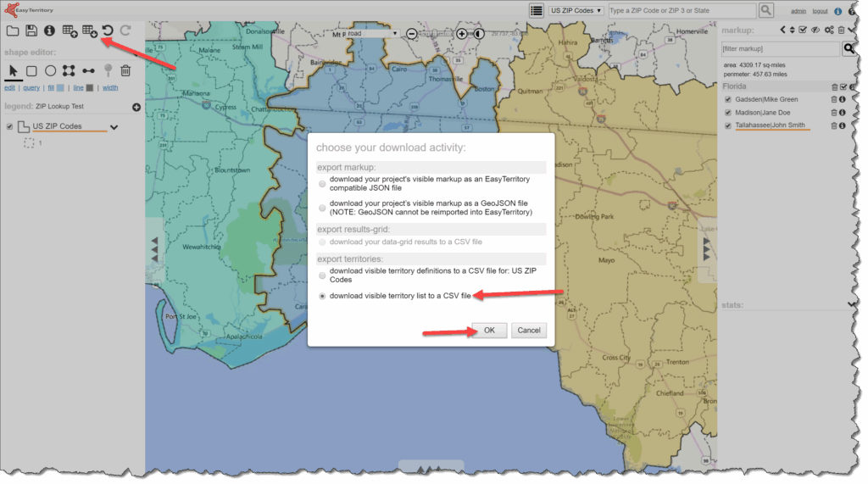
Task: Click markup check-all icon
Action: coord(803,30)
